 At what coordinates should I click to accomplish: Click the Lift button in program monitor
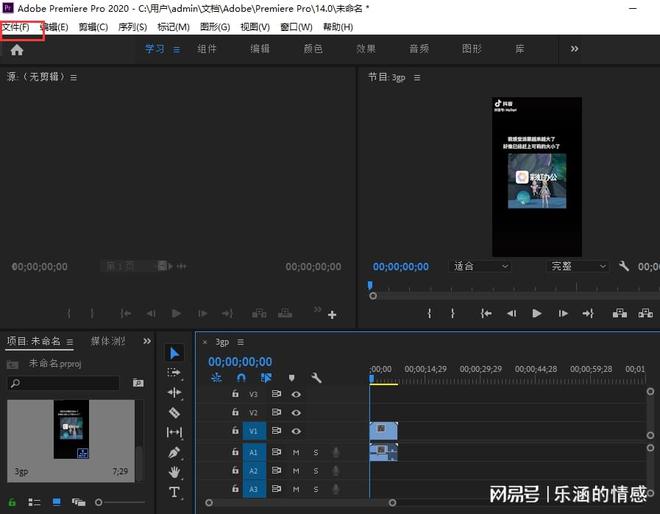pos(620,313)
